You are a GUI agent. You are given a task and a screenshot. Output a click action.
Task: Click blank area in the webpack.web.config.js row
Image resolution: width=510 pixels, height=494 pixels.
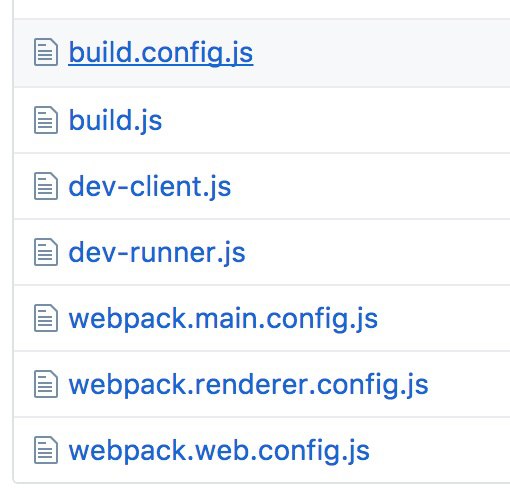[x=440, y=450]
